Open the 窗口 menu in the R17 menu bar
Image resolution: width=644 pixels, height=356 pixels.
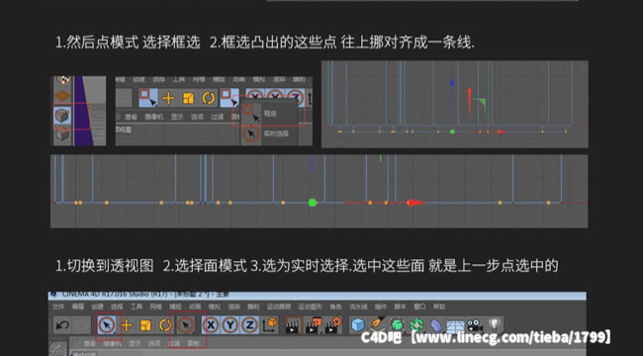pyautogui.click(x=419, y=307)
